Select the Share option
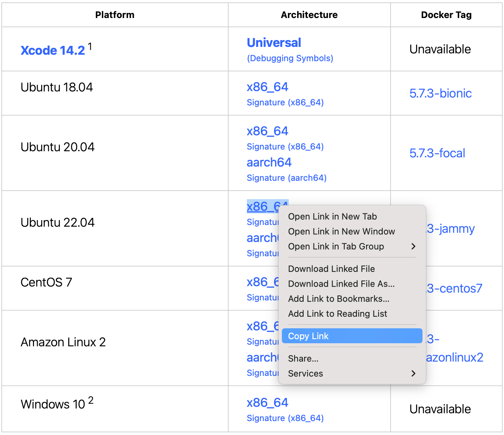This screenshot has height=435, width=504. pos(303,358)
